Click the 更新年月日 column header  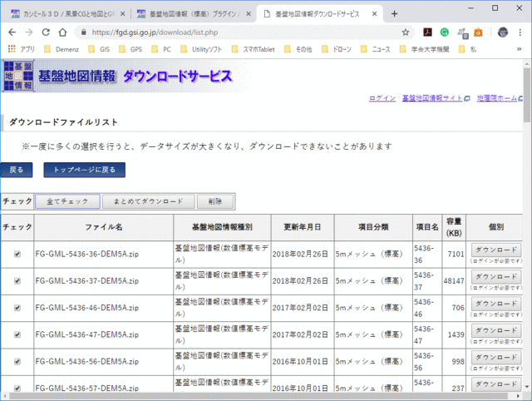coord(303,227)
